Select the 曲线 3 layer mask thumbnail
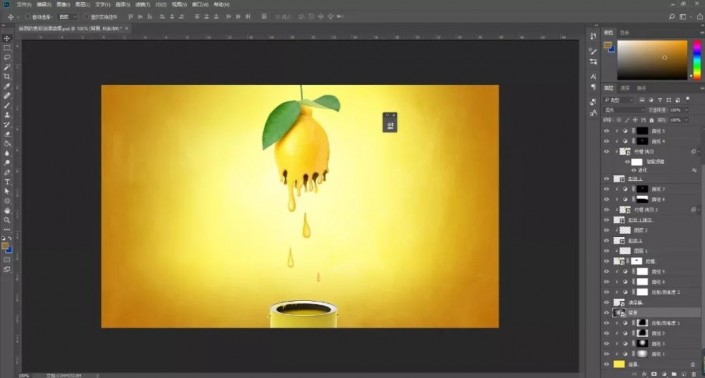 (642, 344)
